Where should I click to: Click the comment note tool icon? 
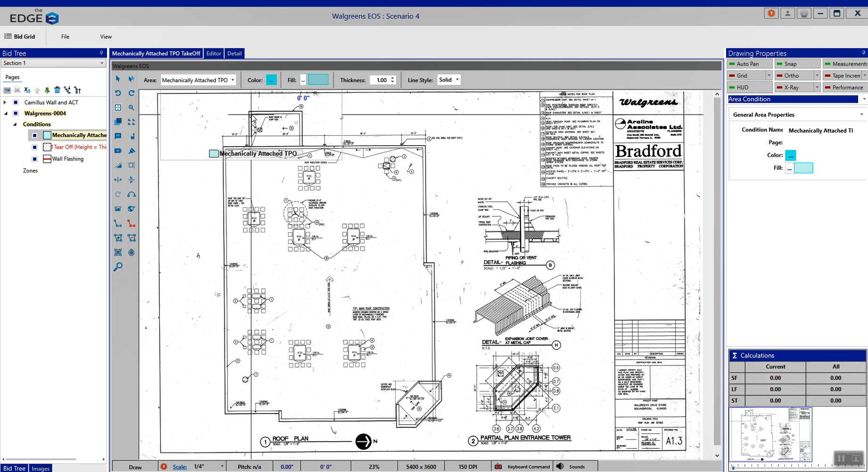click(118, 136)
